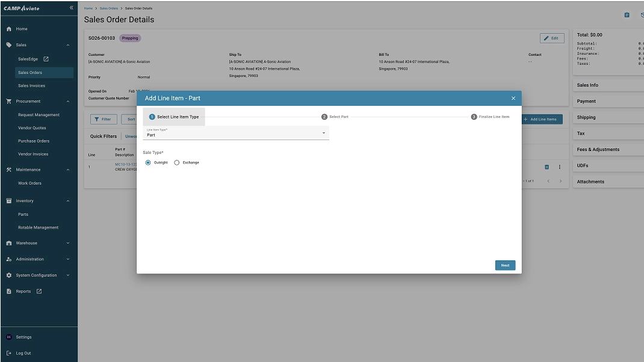Collapse the Maintenance menu section
Image resolution: width=644 pixels, height=362 pixels.
[x=68, y=170]
